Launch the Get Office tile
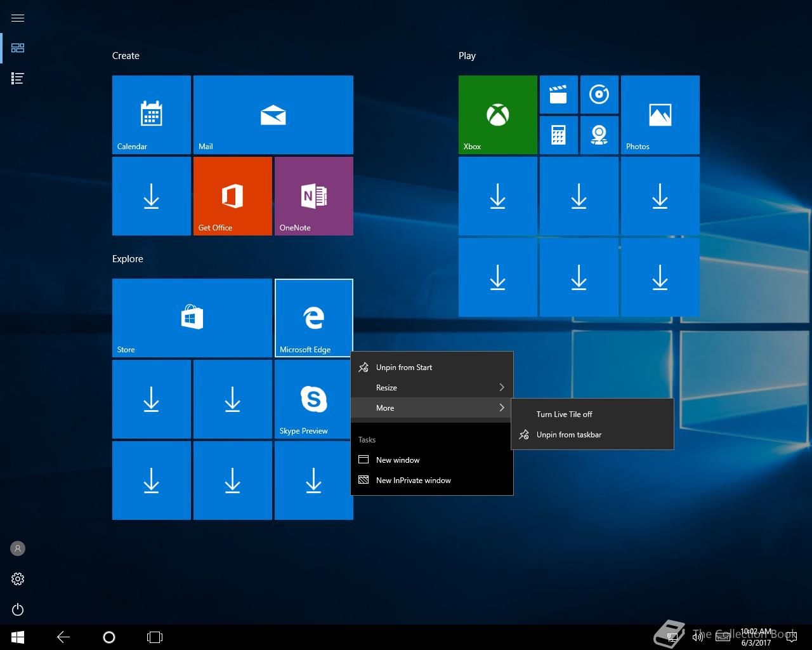The width and height of the screenshot is (812, 650). pyautogui.click(x=233, y=196)
